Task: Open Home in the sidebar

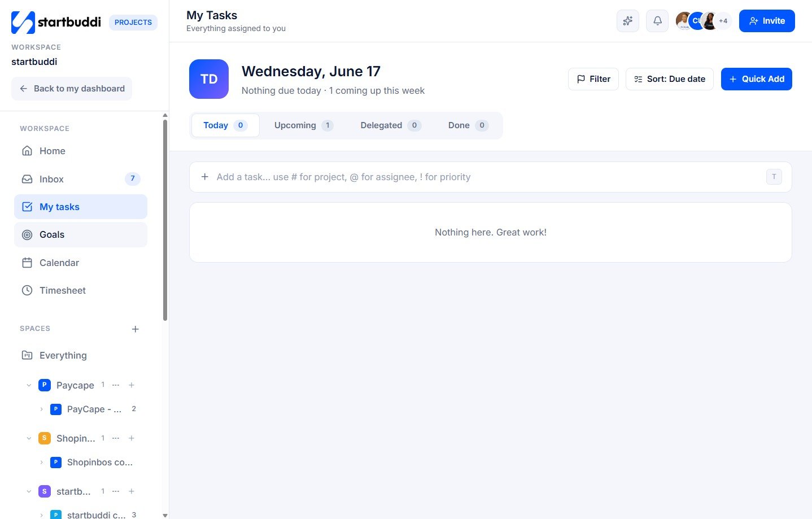Action: point(81,151)
